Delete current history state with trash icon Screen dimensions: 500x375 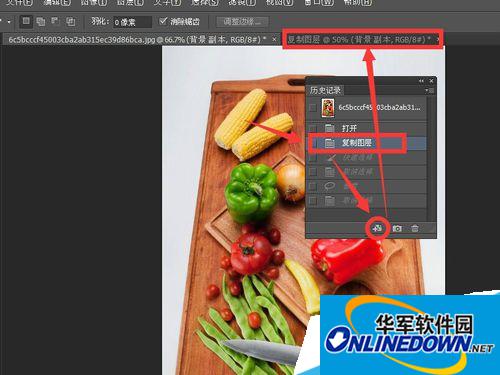(x=415, y=228)
